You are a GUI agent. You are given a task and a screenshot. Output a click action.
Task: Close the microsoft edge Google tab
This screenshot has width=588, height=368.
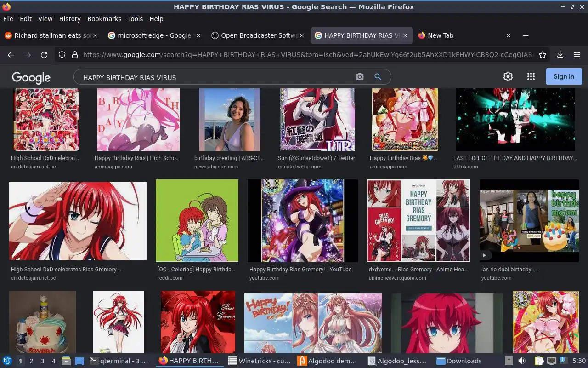tap(198, 35)
